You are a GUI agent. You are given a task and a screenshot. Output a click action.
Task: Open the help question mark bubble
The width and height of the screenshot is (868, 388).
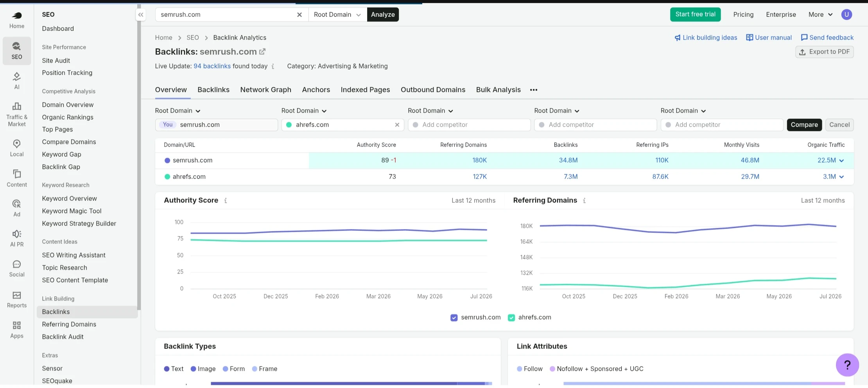click(847, 365)
